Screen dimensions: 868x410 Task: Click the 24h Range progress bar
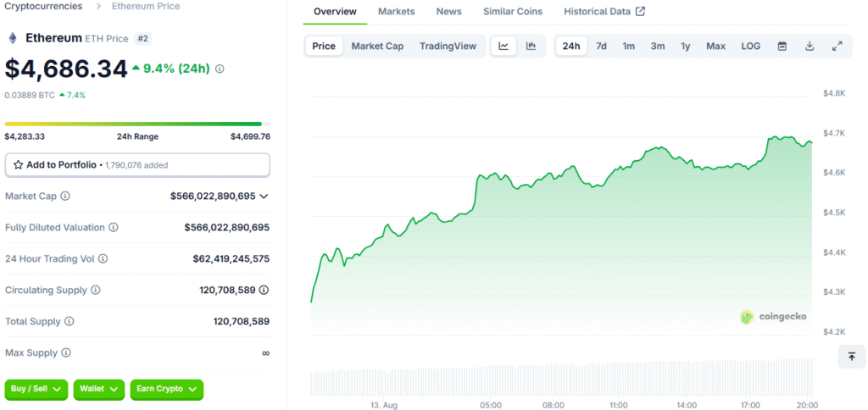[x=137, y=124]
